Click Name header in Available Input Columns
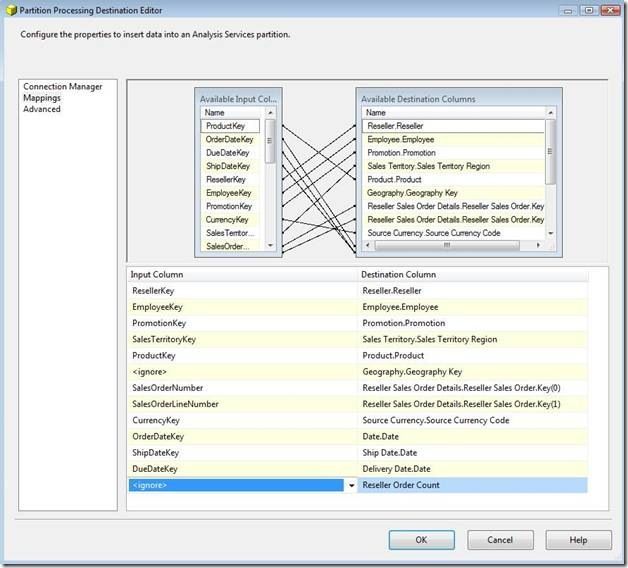The width and height of the screenshot is (628, 568). pos(233,113)
